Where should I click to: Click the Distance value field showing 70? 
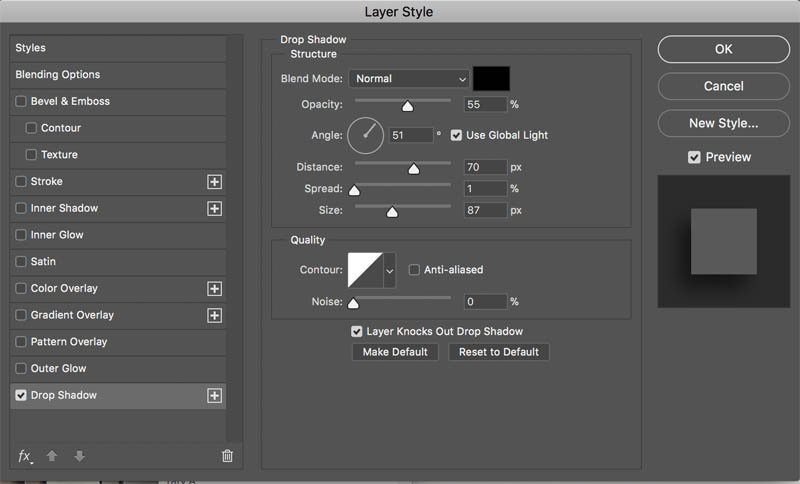pos(485,167)
